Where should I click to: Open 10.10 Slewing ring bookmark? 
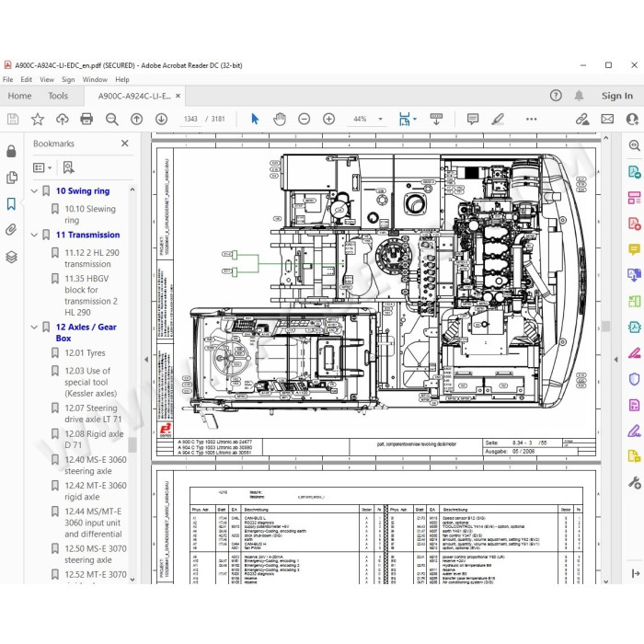point(90,214)
